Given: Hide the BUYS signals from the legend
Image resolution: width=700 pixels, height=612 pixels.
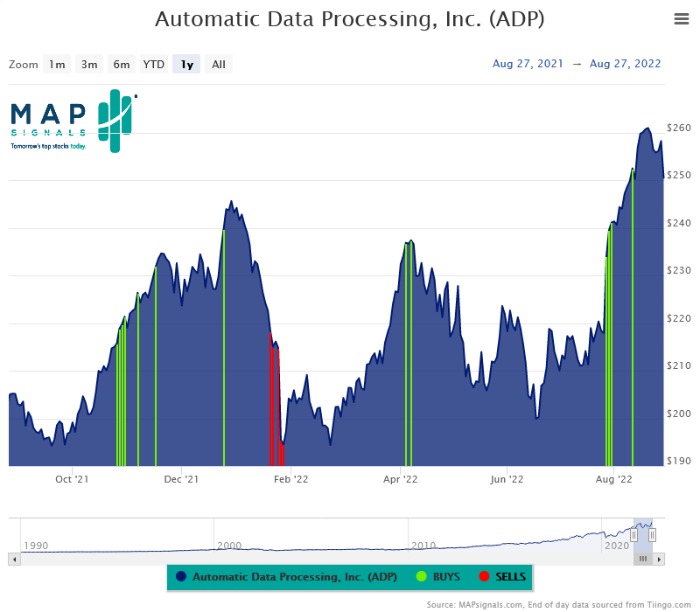Looking at the screenshot, I should [444, 577].
